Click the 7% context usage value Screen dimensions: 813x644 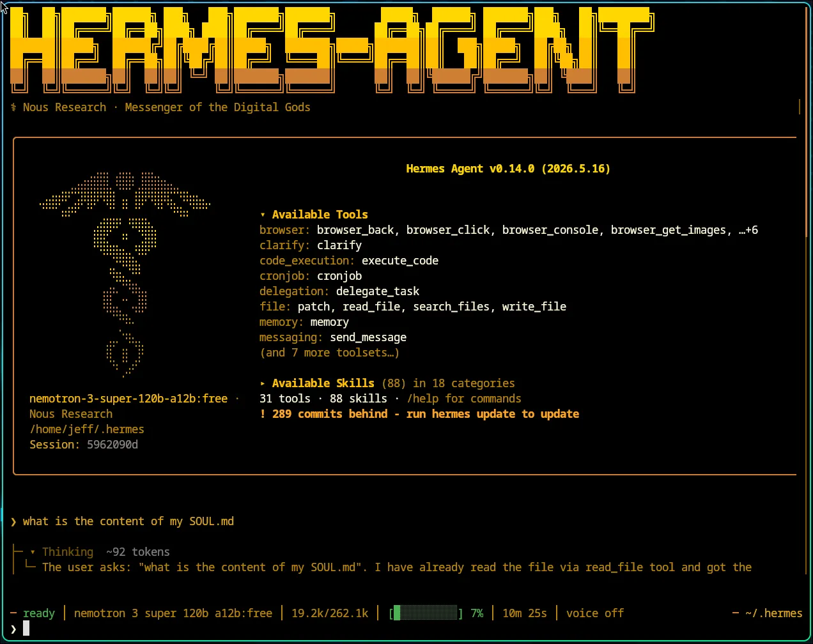(477, 613)
